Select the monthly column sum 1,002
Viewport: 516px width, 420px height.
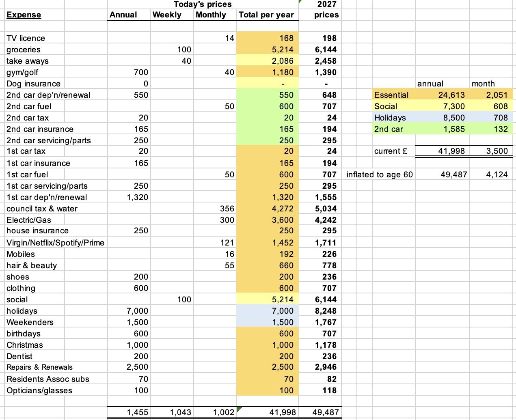[223, 412]
